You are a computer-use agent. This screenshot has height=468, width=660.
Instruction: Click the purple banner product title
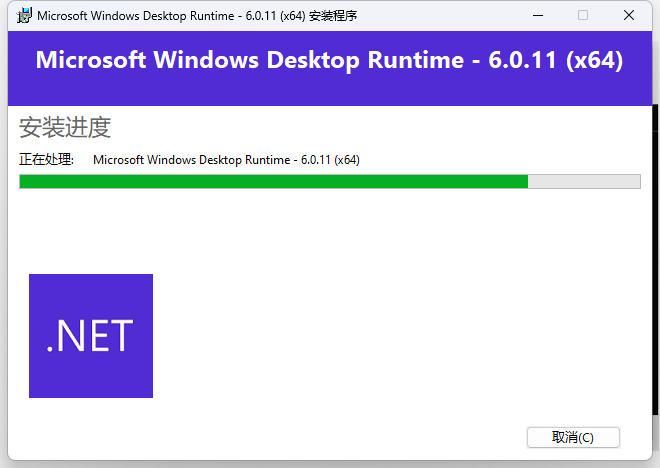point(329,60)
